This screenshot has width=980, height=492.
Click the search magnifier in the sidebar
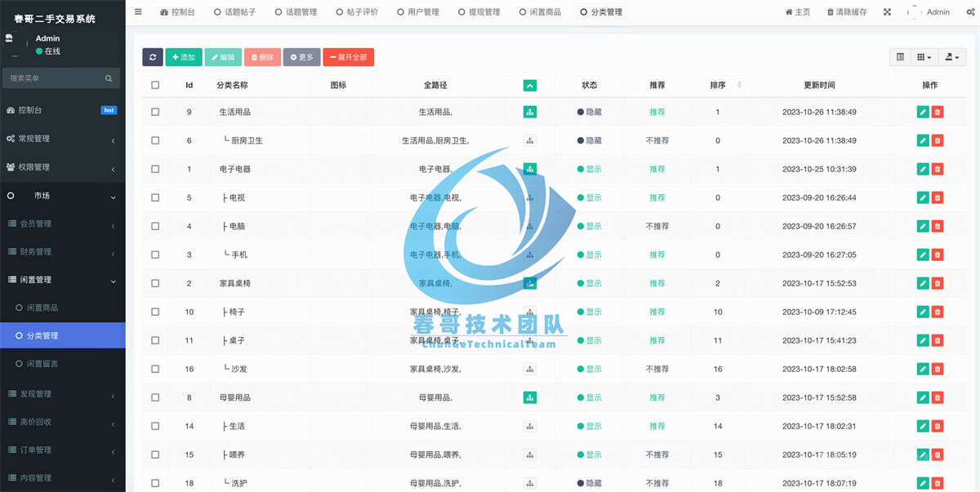point(109,78)
